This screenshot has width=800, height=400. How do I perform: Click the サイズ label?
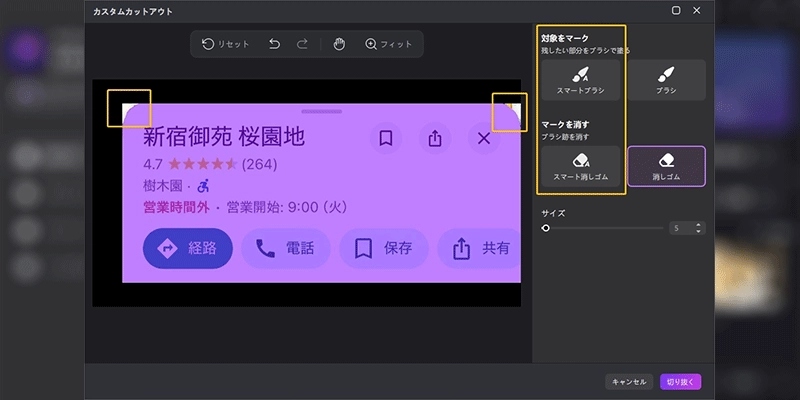click(x=553, y=213)
